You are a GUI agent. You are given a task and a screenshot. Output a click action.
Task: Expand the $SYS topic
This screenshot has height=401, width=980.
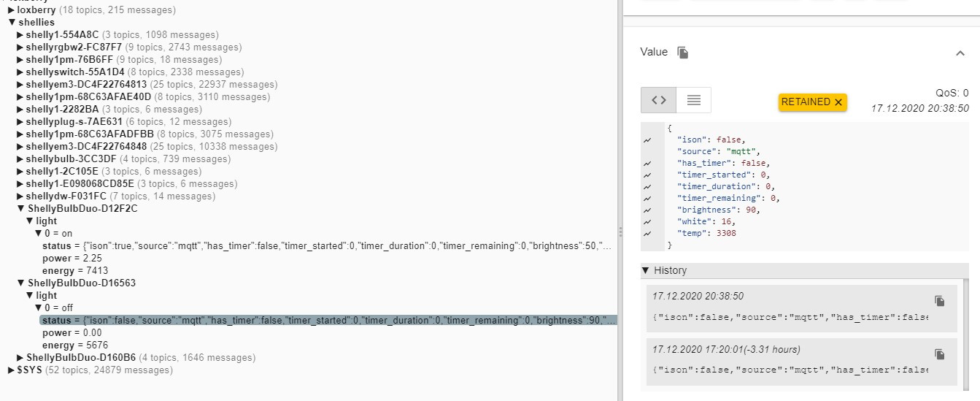click(11, 370)
